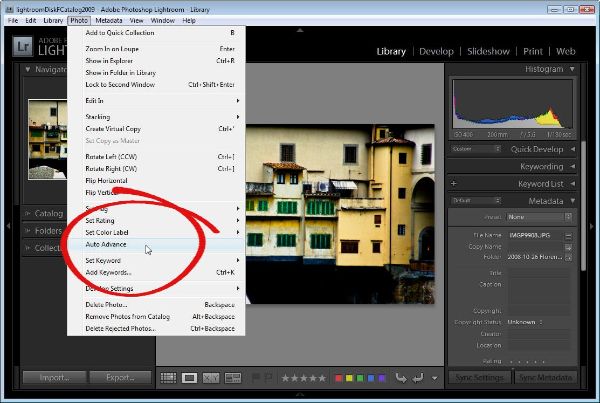The image size is (600, 403).
Task: Choose Create Virtual Copy menu item
Action: point(156,129)
